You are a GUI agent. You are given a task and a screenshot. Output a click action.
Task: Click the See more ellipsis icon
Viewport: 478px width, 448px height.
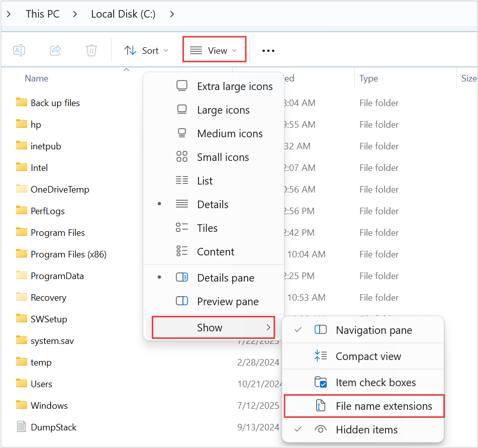coord(268,50)
